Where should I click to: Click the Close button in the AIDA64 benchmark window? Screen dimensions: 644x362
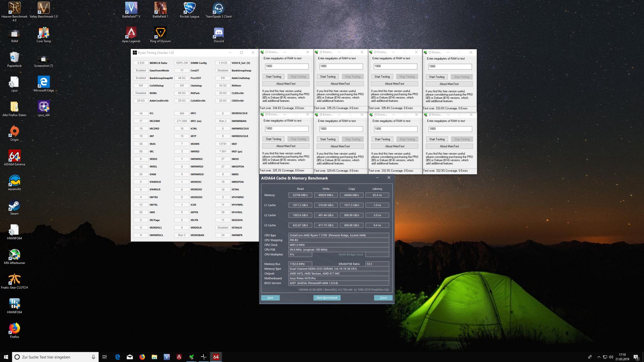tap(383, 298)
